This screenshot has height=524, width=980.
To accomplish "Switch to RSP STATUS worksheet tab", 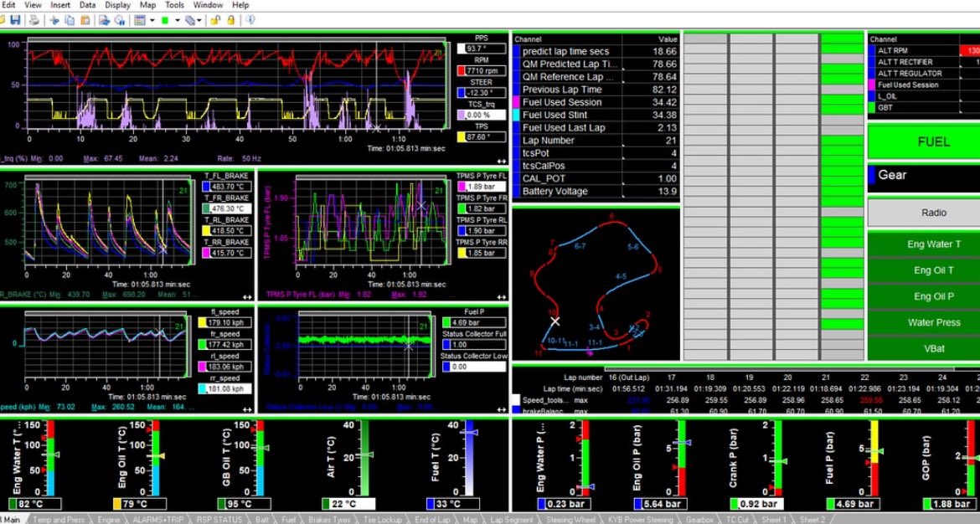I will click(x=219, y=520).
